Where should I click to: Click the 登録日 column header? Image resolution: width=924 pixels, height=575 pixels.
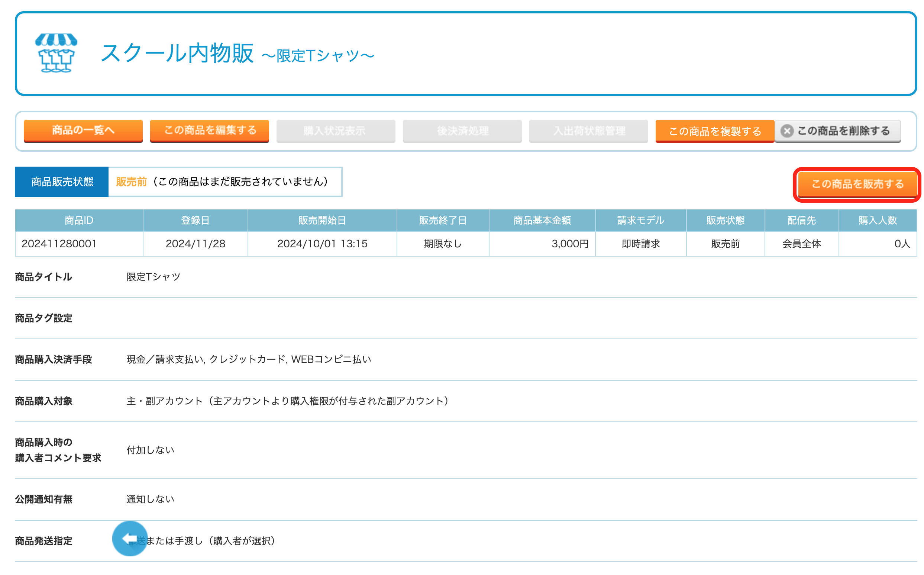tap(195, 221)
